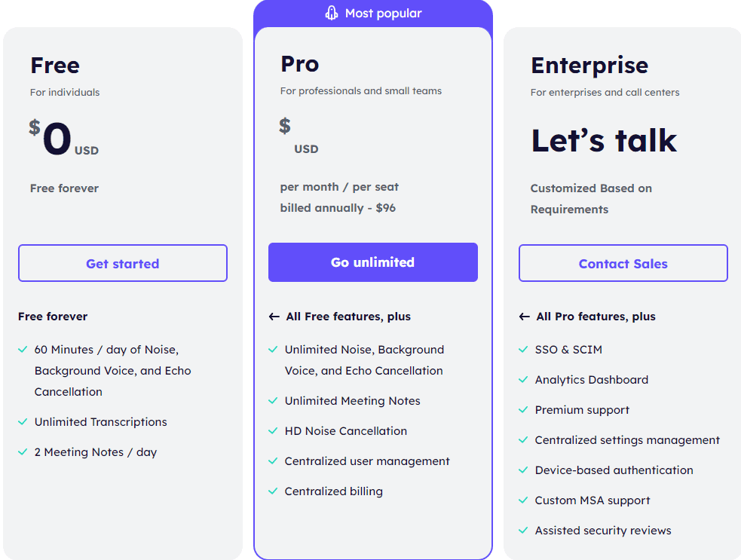Click the checkmark next to Assisted security reviews
741x560 pixels.
click(523, 530)
